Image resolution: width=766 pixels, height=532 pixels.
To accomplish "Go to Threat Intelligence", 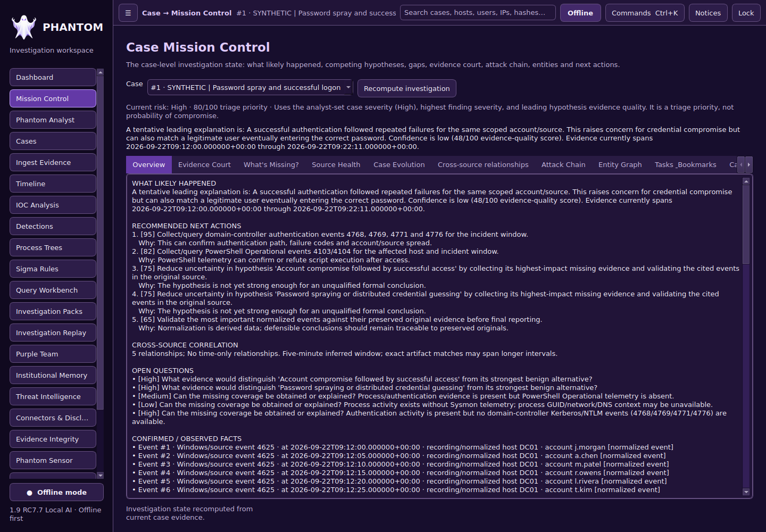I will (x=53, y=396).
